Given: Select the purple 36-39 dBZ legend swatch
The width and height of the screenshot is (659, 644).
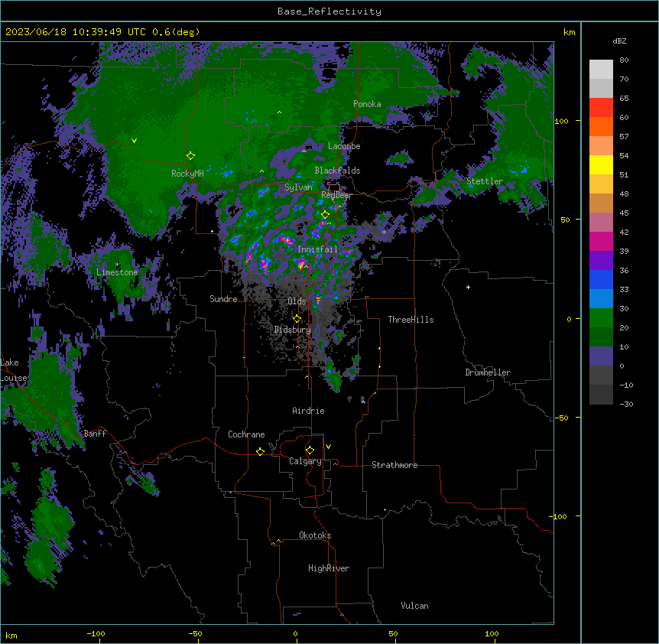Looking at the screenshot, I should tap(601, 261).
